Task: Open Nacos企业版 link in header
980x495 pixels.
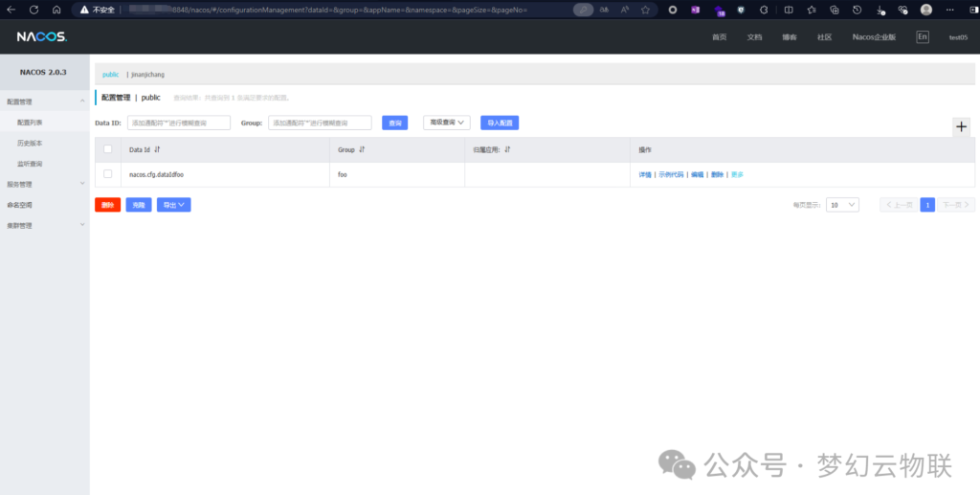Action: tap(874, 37)
